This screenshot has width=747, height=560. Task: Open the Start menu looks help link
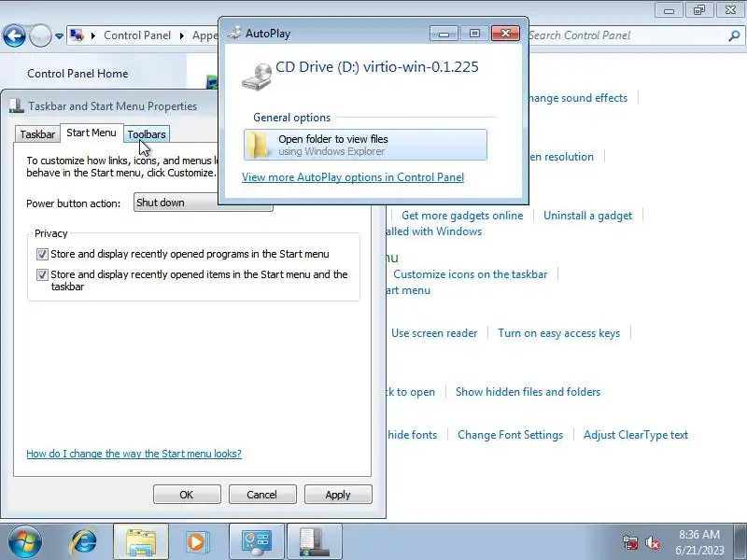click(134, 454)
